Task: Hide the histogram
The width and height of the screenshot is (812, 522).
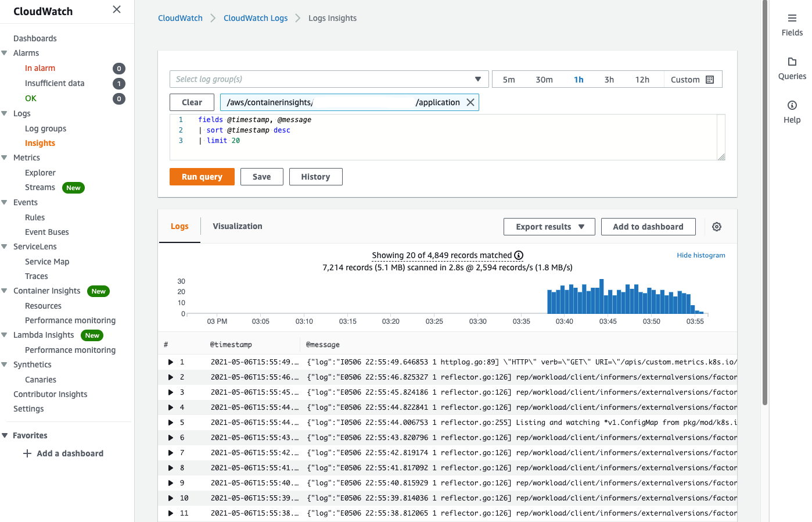Action: (701, 255)
